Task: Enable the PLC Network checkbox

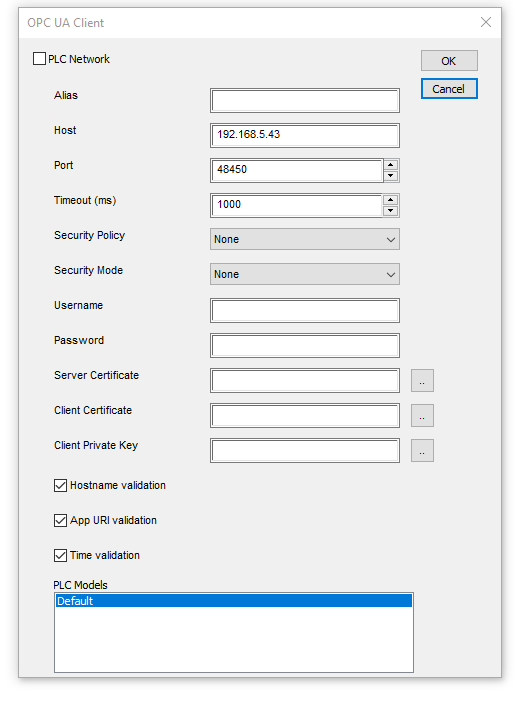Action: coord(39,59)
